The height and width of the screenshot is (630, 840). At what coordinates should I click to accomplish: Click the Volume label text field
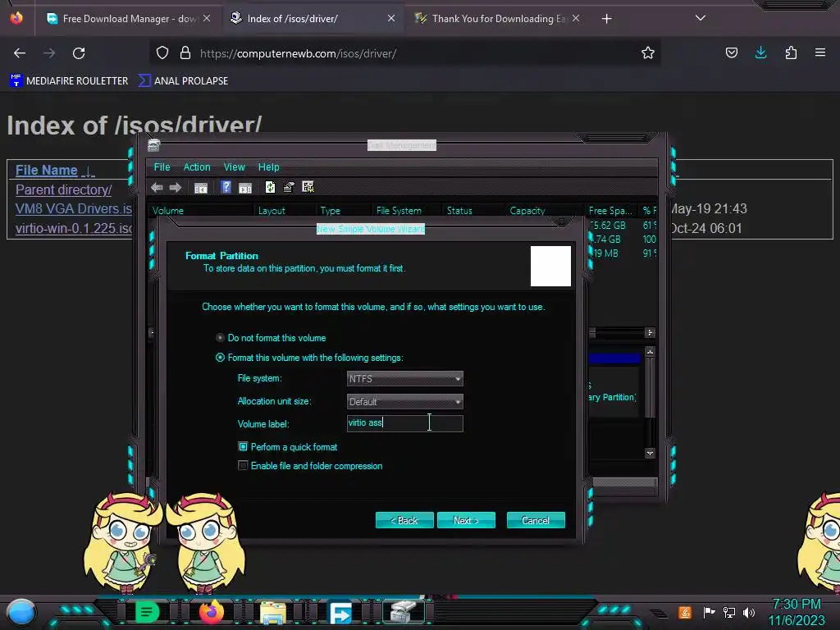coord(405,423)
